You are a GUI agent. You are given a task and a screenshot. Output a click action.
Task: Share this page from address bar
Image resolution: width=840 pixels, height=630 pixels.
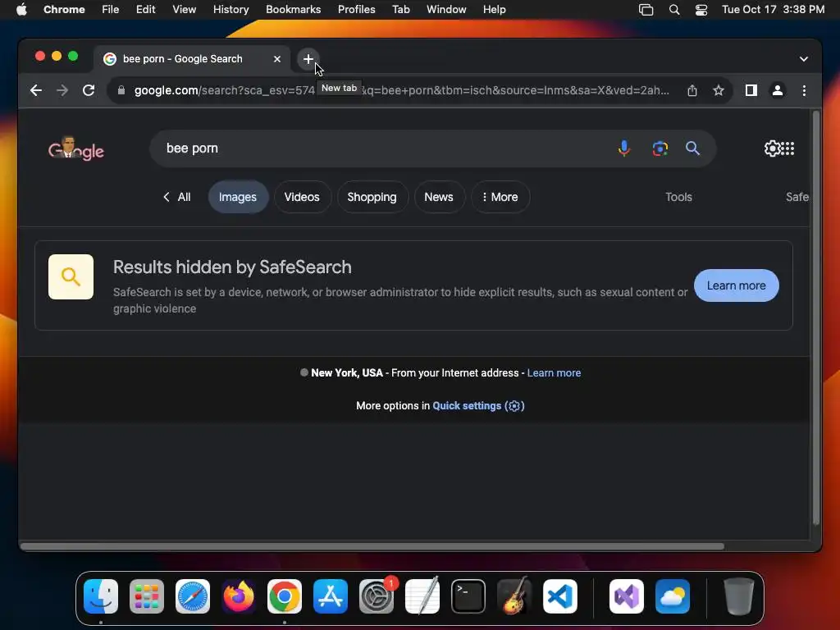[x=692, y=90]
